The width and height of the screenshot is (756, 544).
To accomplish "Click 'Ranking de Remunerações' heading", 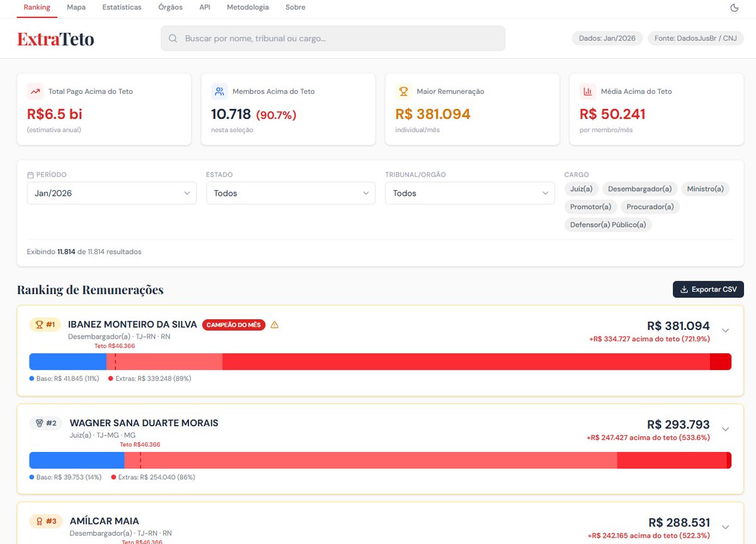I will point(90,290).
